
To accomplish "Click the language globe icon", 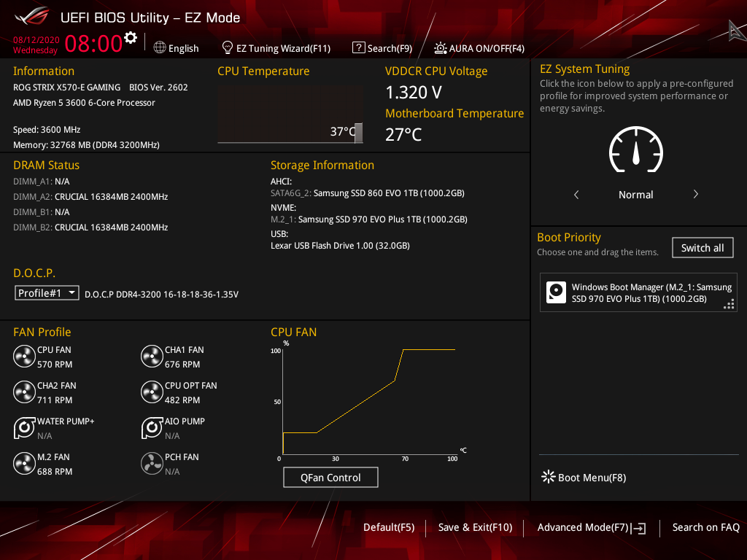I will coord(160,47).
